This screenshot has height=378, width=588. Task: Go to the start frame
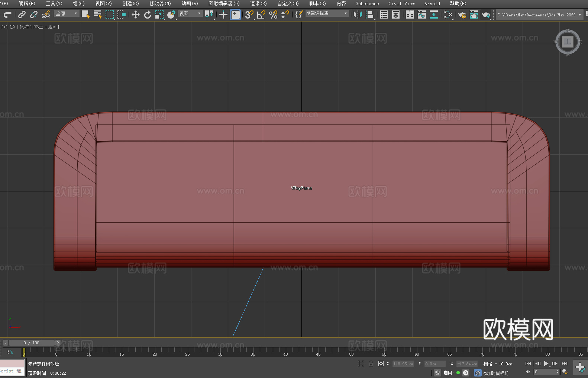point(528,364)
